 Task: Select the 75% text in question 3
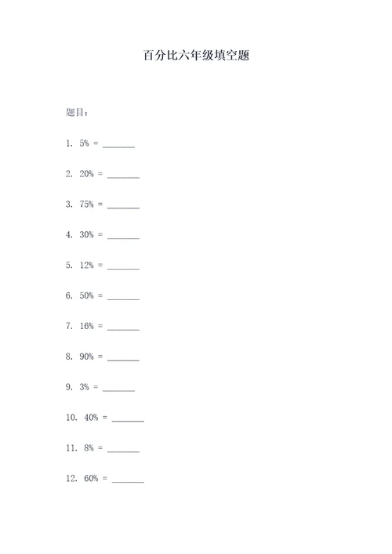point(86,205)
